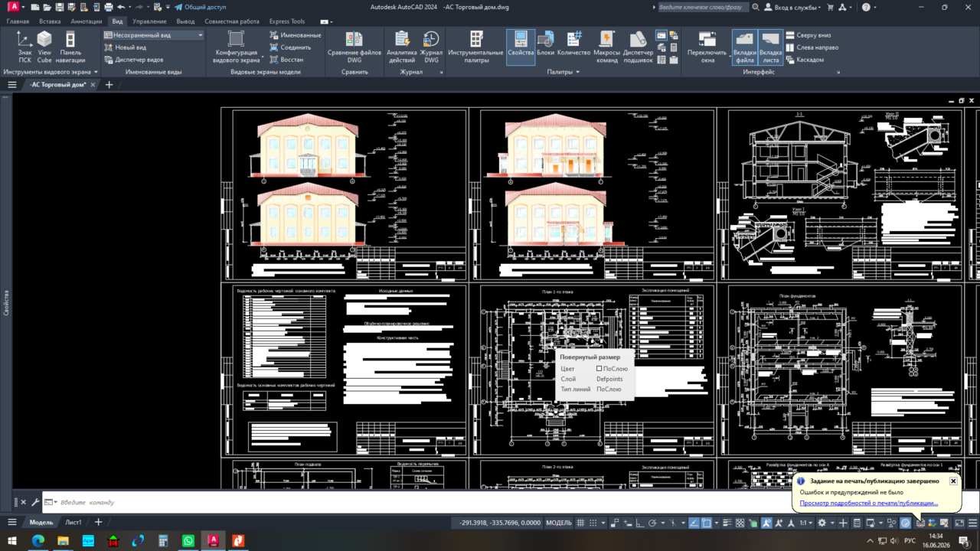The height and width of the screenshot is (551, 980).
Task: Switch to the Главная ribbon tab
Action: click(18, 21)
